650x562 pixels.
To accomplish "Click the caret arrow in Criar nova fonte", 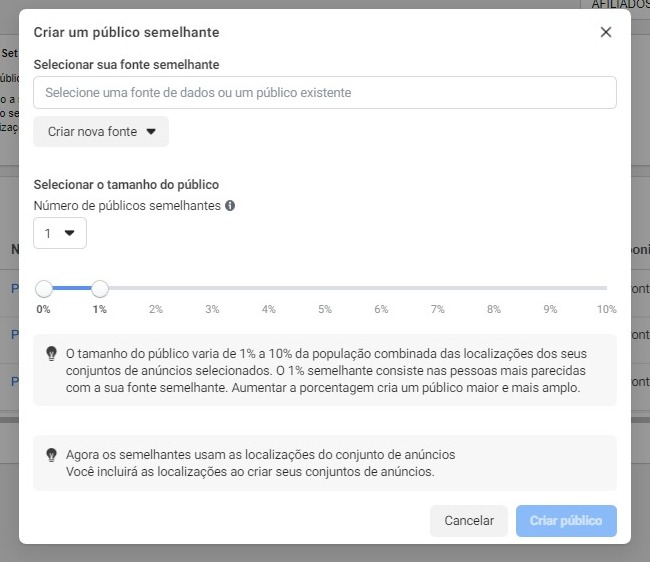I will click(x=151, y=131).
